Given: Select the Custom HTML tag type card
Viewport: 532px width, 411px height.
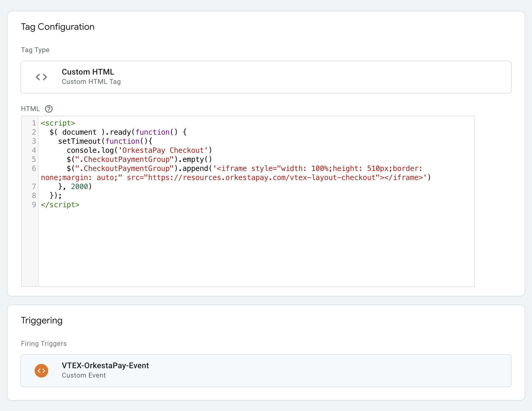Looking at the screenshot, I should click(x=266, y=77).
